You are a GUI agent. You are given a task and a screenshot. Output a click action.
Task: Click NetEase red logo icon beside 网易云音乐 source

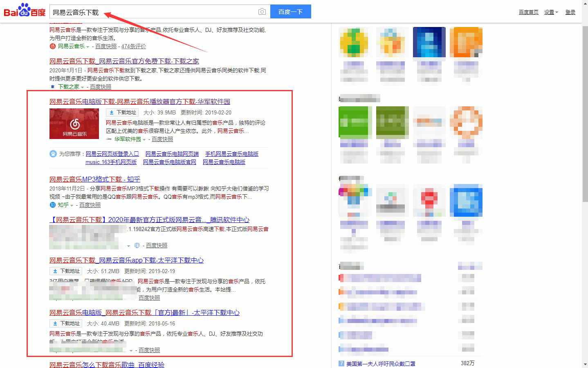(x=52, y=46)
